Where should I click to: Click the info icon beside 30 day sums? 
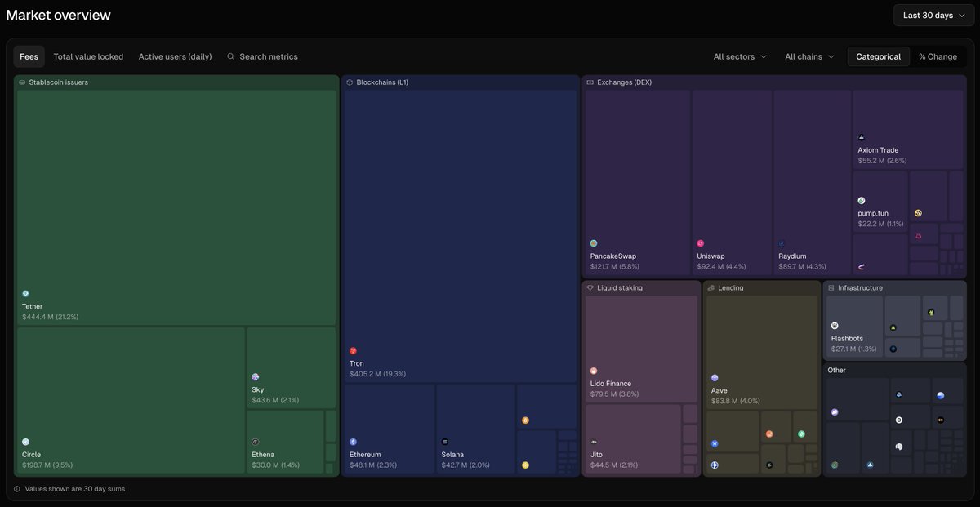(x=17, y=489)
